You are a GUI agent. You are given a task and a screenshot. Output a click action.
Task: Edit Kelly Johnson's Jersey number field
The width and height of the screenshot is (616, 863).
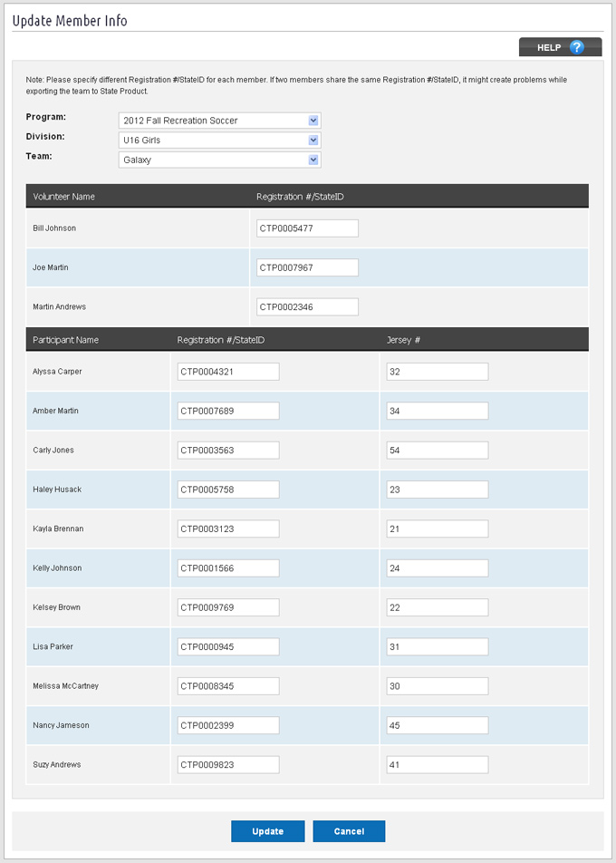click(438, 568)
